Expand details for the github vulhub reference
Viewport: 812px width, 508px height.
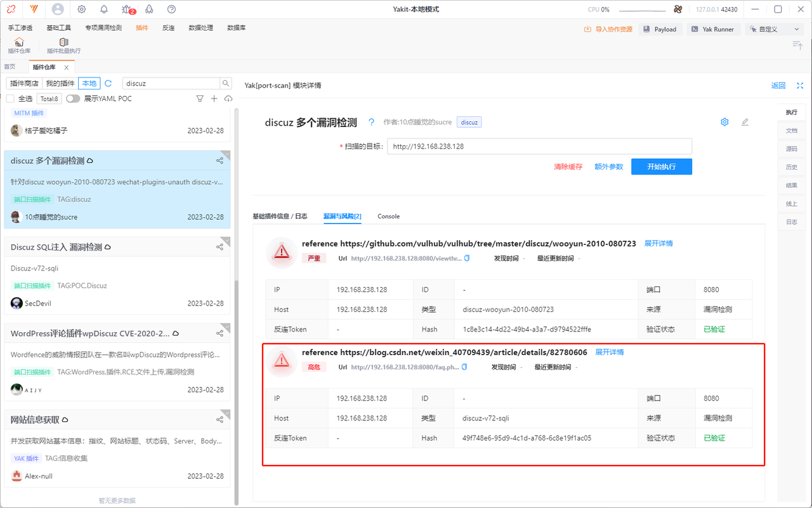pos(658,243)
